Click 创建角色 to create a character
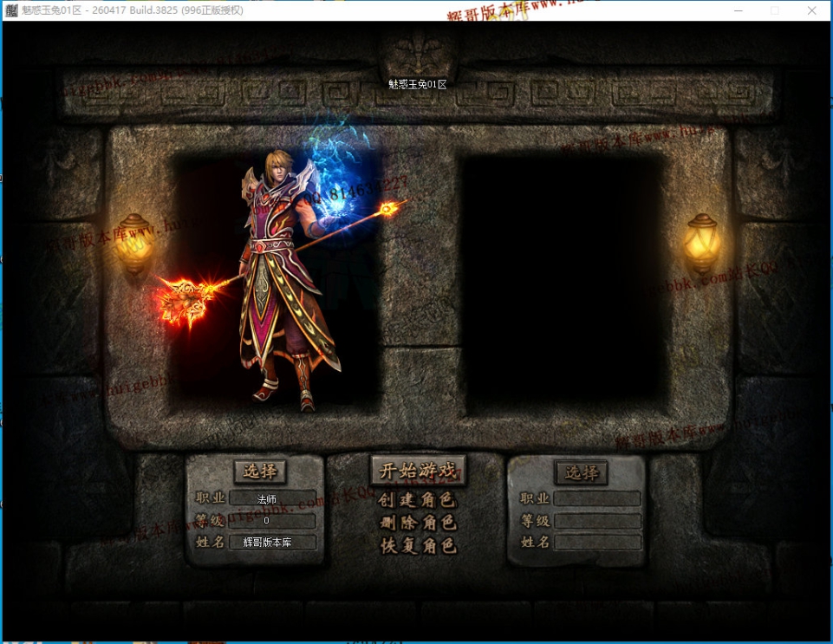 [x=418, y=500]
